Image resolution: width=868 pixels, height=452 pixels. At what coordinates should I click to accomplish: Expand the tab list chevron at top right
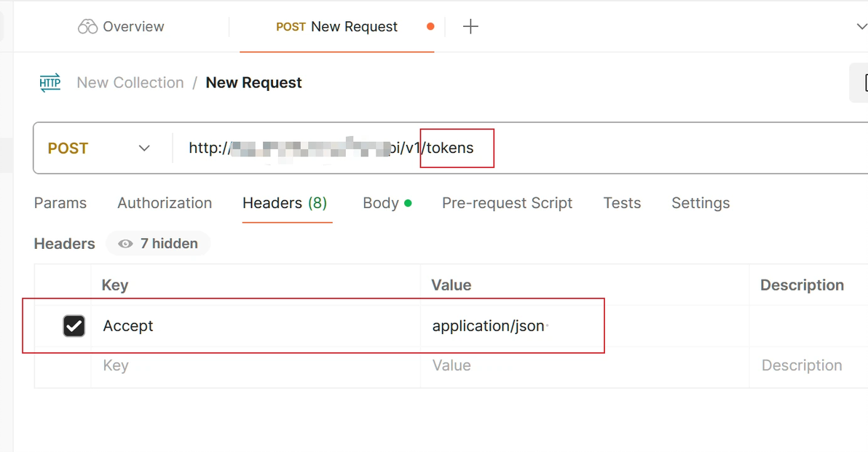[861, 27]
